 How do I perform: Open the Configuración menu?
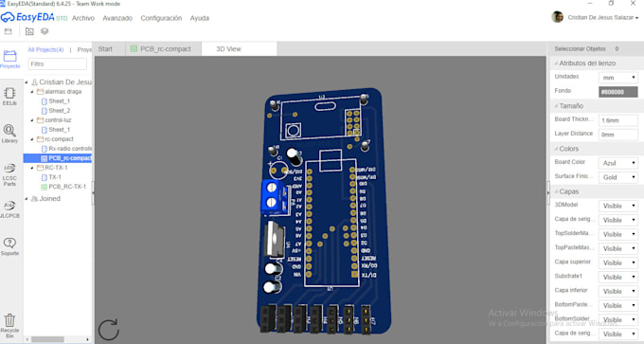point(161,18)
